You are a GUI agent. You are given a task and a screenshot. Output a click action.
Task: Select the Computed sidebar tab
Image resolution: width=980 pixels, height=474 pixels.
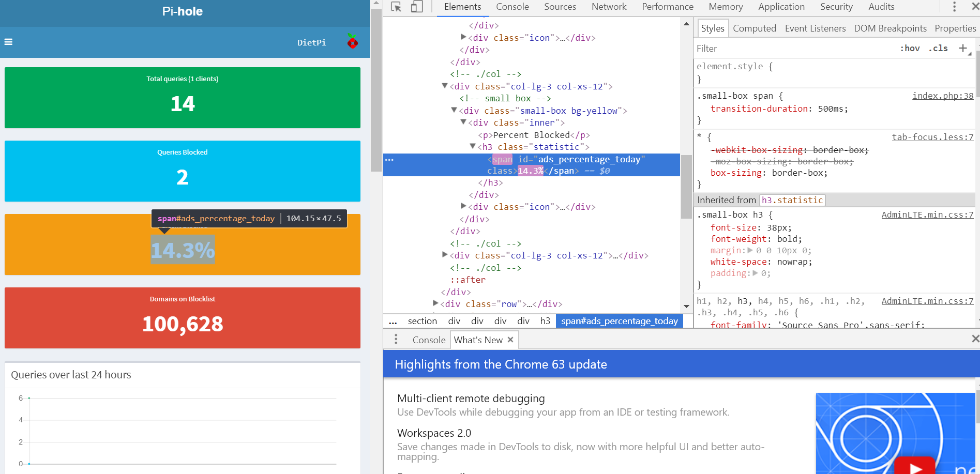point(755,28)
